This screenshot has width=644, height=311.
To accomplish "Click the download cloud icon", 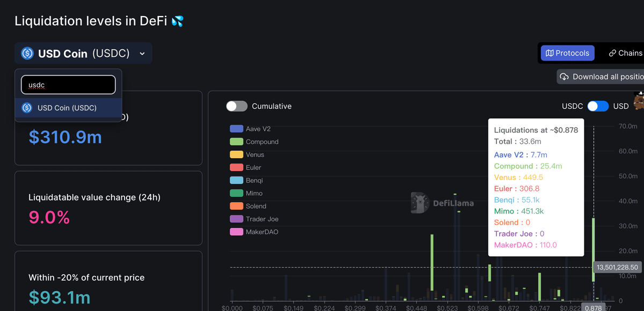I will [x=564, y=77].
